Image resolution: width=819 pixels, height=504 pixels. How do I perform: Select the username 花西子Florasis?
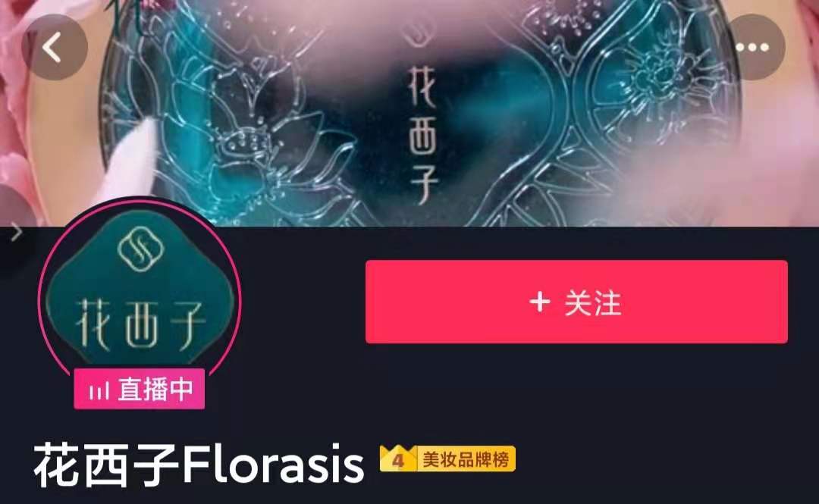[199, 464]
